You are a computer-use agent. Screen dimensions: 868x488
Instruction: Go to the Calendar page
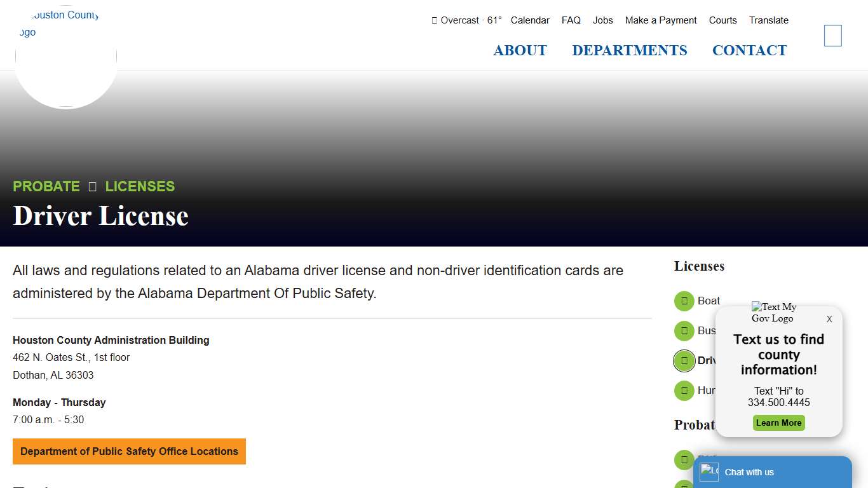tap(530, 20)
